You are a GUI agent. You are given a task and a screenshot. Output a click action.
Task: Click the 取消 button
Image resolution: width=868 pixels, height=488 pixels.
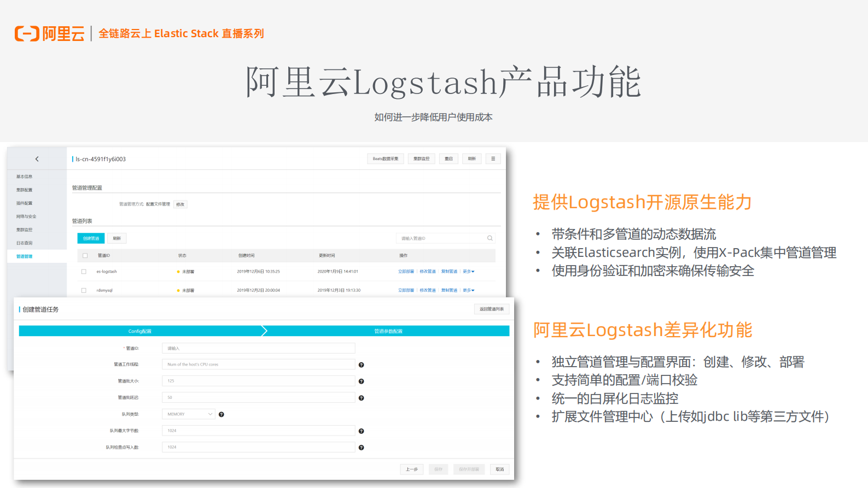(499, 469)
